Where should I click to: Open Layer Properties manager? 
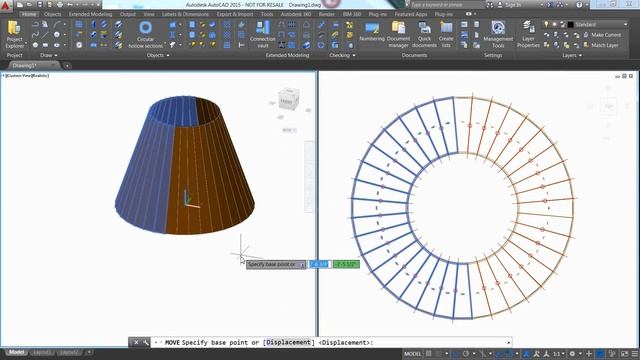coord(528,34)
